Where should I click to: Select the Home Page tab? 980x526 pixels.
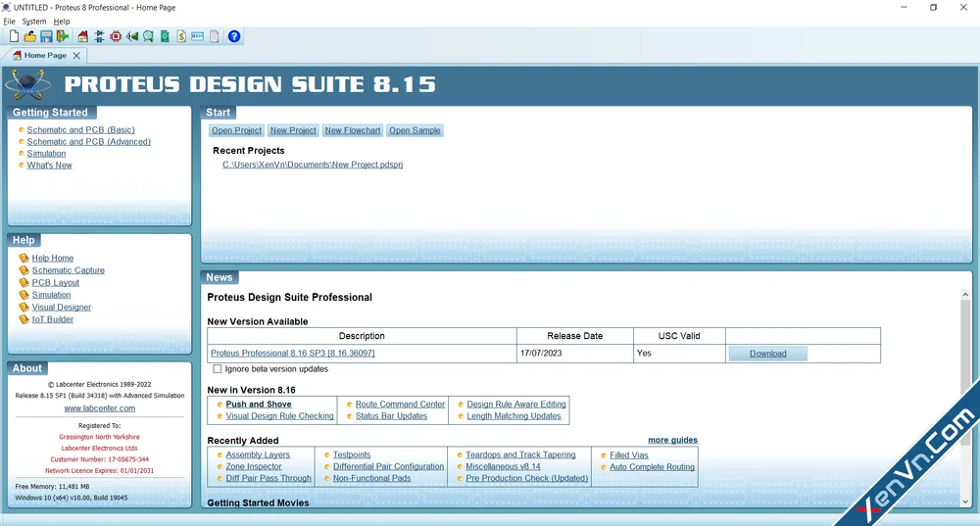(45, 56)
